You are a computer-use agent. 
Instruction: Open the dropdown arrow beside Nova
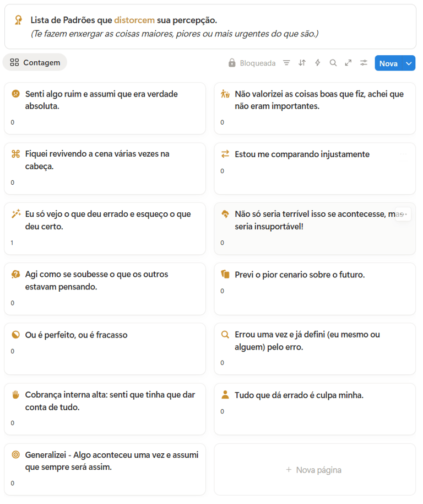coord(409,63)
